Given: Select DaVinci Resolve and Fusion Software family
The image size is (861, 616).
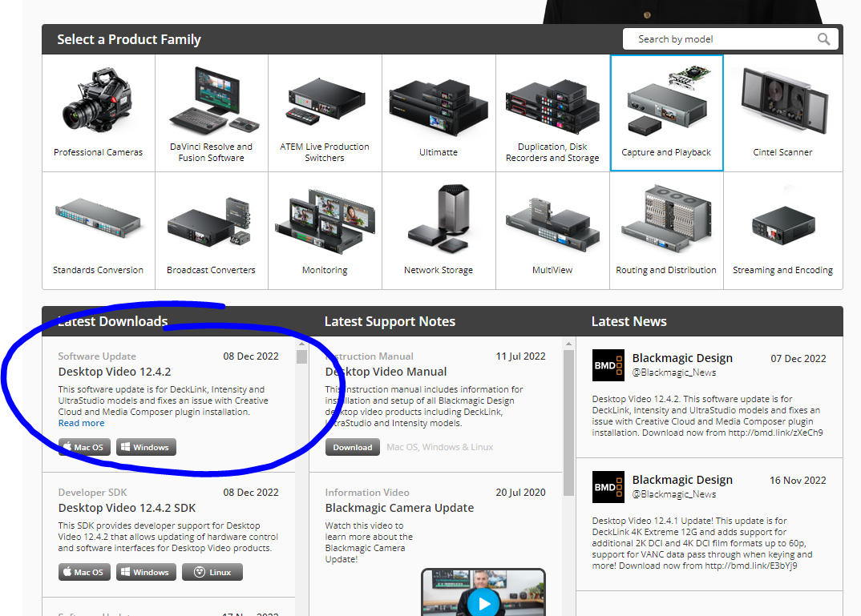Looking at the screenshot, I should pyautogui.click(x=212, y=113).
